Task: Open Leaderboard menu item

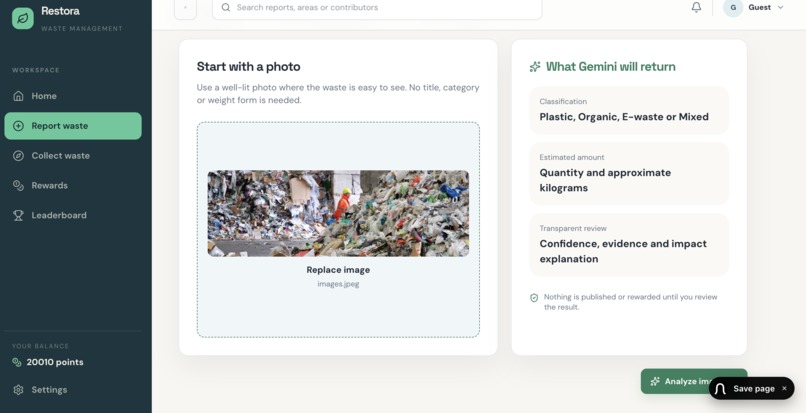Action: point(73,216)
